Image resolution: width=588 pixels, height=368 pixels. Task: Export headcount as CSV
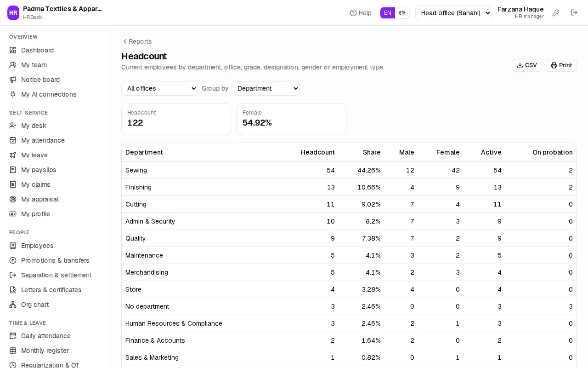click(x=527, y=65)
